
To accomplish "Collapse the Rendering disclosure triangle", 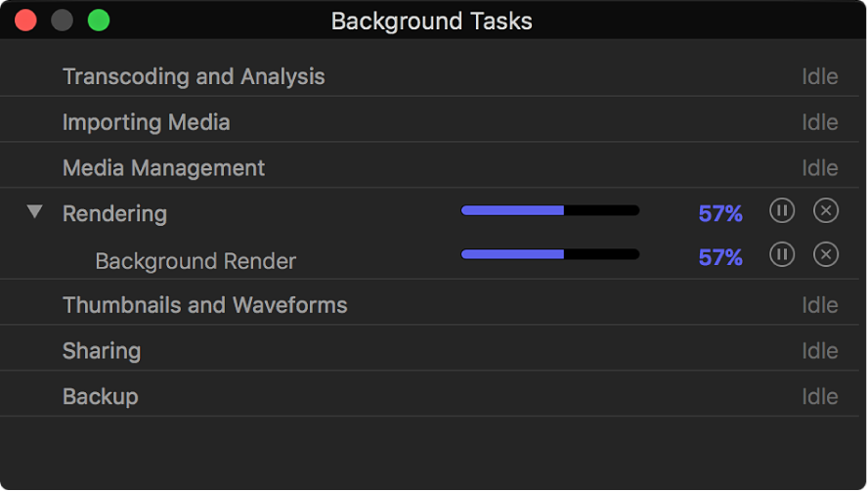I will (35, 211).
